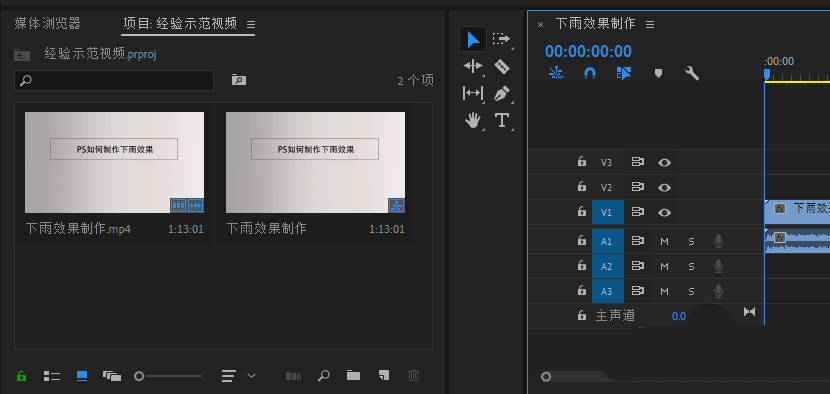The width and height of the screenshot is (830, 394).
Task: Click Automate to Sequence icon
Action: pos(293,376)
